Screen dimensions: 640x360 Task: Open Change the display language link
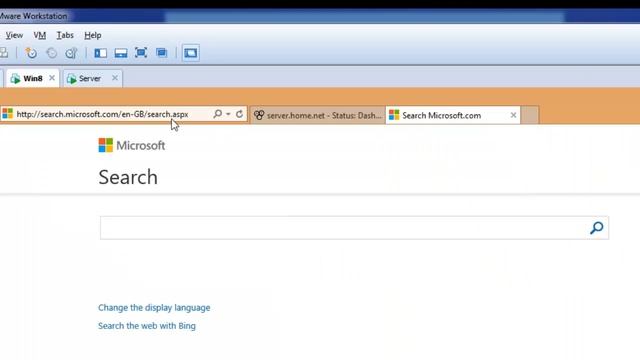click(x=154, y=308)
